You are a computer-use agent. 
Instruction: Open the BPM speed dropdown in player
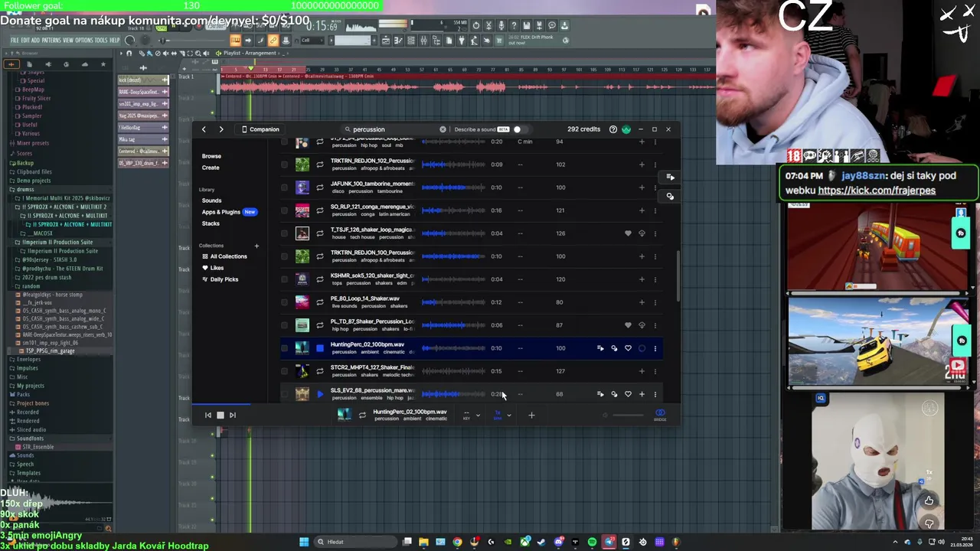point(502,415)
